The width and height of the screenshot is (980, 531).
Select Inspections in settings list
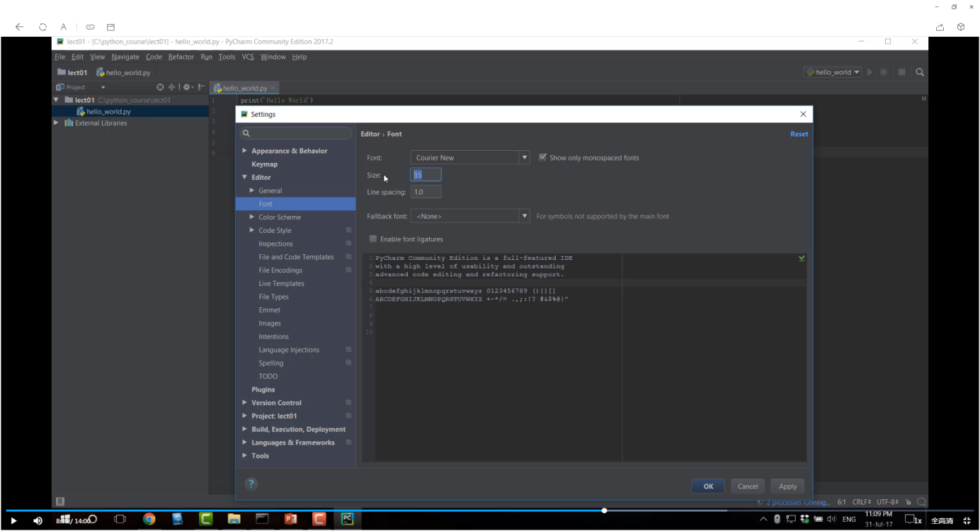275,244
